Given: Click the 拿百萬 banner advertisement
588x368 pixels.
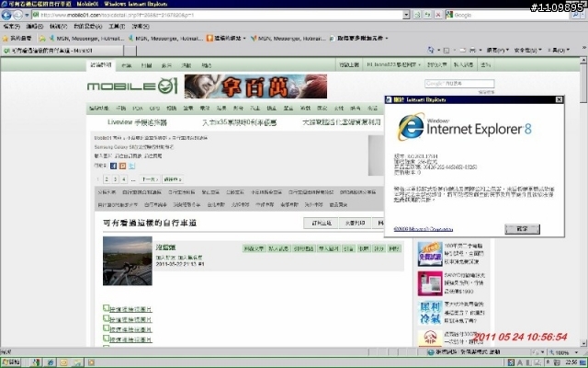Looking at the screenshot, I should (255, 86).
